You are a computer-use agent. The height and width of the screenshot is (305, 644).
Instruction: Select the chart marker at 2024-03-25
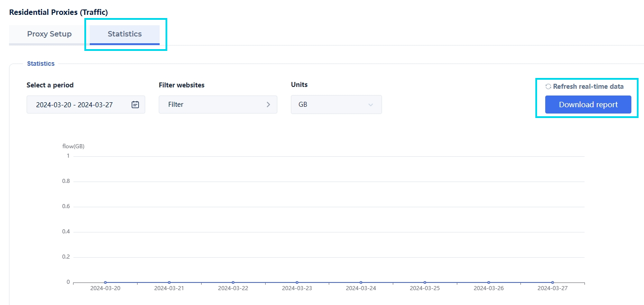(425, 282)
